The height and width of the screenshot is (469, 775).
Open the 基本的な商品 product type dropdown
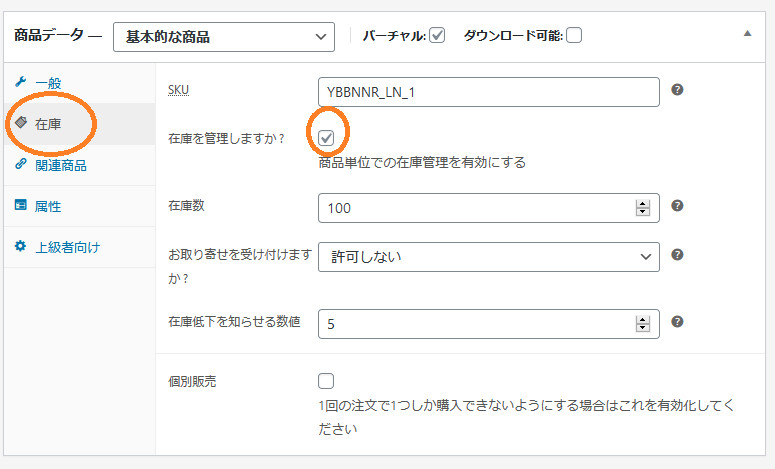[224, 37]
